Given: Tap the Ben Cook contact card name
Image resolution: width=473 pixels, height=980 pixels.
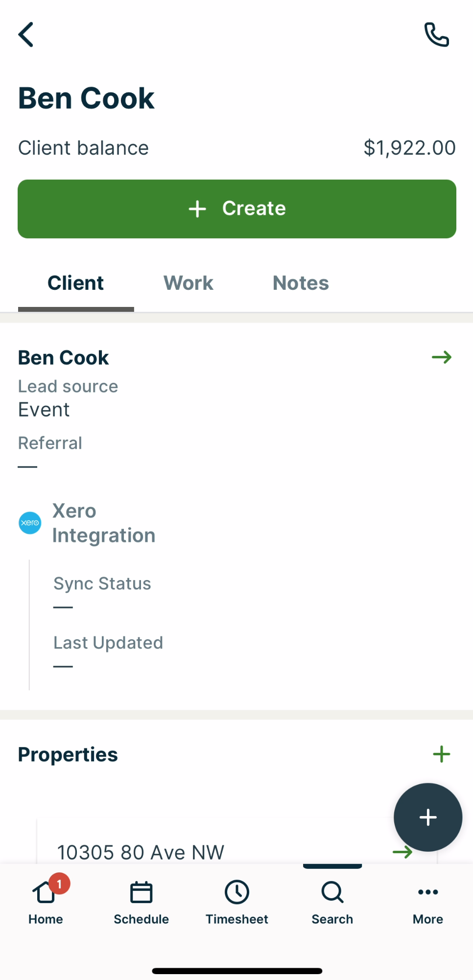Looking at the screenshot, I should pyautogui.click(x=64, y=358).
